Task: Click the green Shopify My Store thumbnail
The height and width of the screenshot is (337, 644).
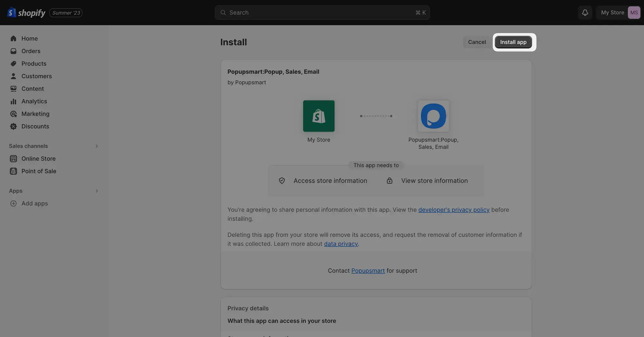Action: 318,116
